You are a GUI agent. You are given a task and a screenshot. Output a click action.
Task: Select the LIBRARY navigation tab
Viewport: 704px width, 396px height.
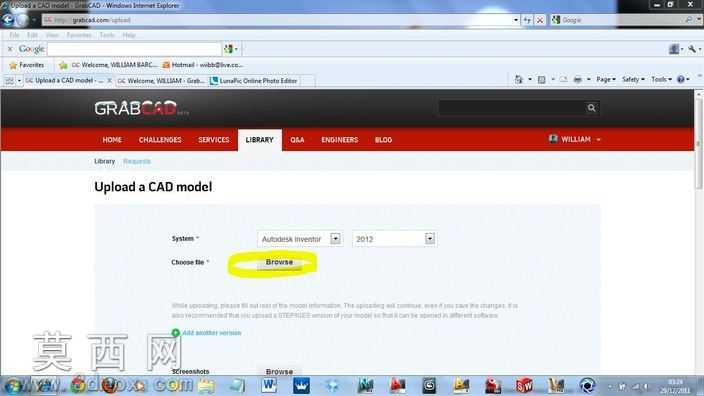click(x=260, y=140)
